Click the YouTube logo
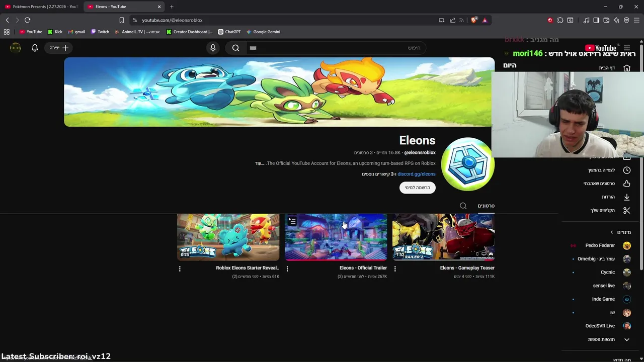This screenshot has height=362, width=644. tap(601, 48)
